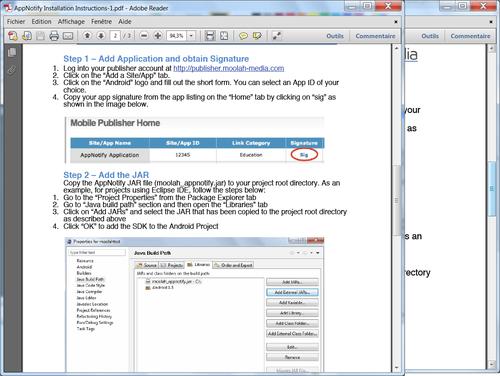The width and height of the screenshot is (500, 376).
Task: Open the Fichier menu
Action: 16,22
